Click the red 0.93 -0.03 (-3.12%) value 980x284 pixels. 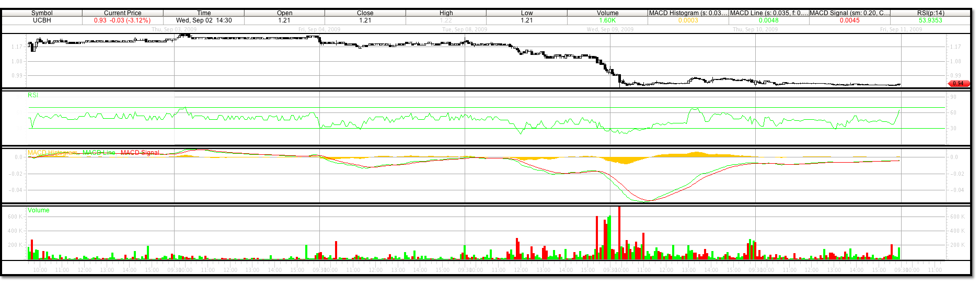tap(122, 20)
